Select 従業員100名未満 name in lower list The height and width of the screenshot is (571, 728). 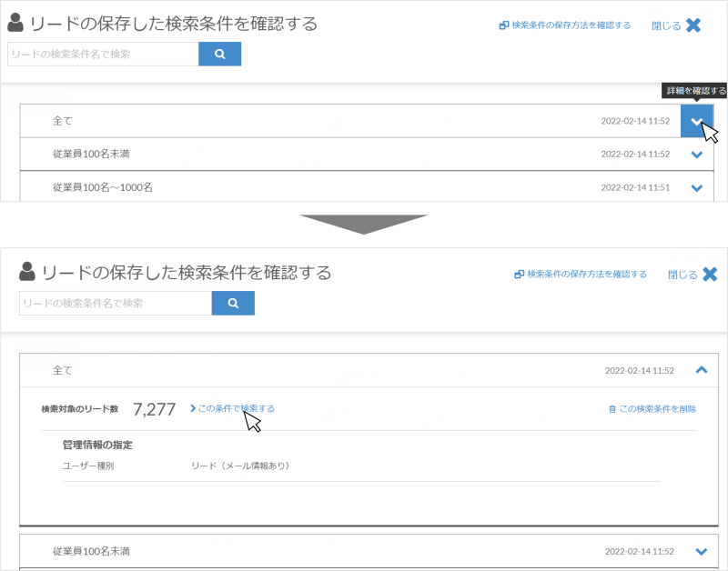click(x=91, y=551)
